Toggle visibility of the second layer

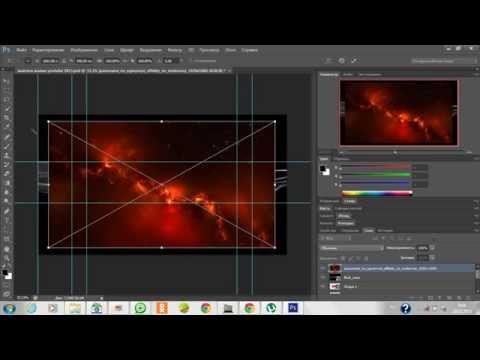(x=323, y=277)
